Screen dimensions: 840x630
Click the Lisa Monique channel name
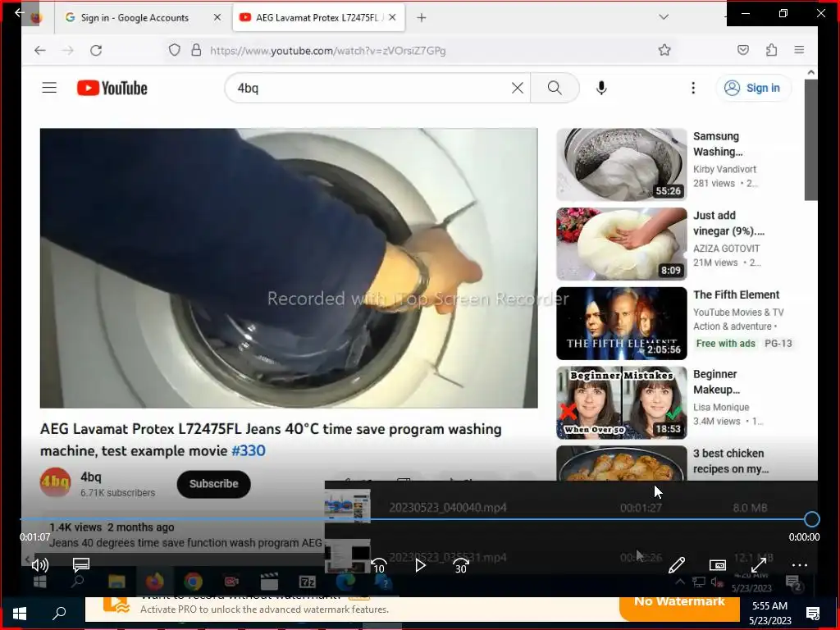click(720, 407)
